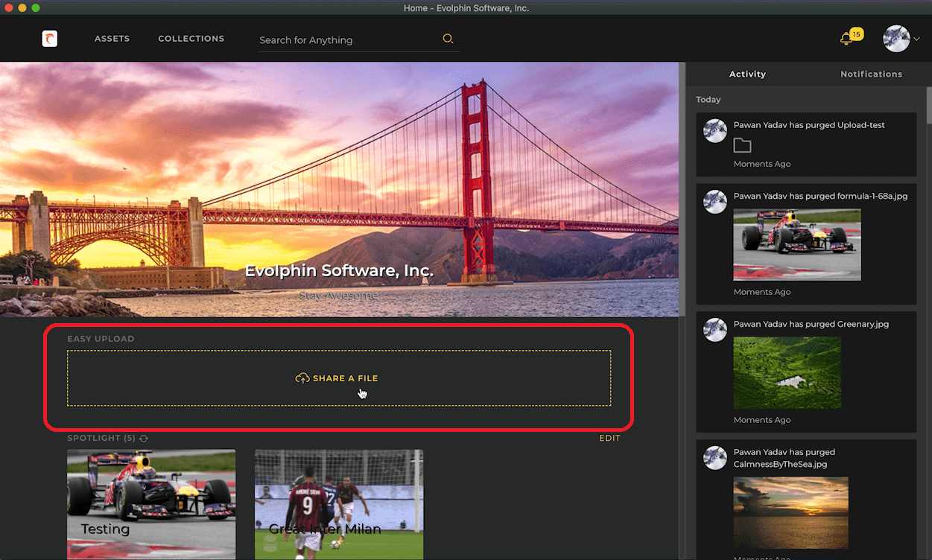Click the upload cloud icon in Share a File
Screen dimensions: 932x560
point(302,378)
